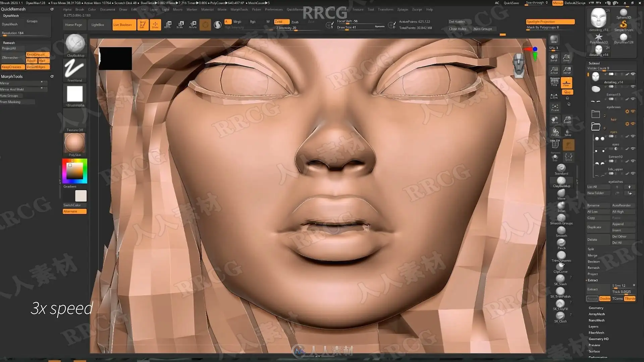This screenshot has width=644, height=362.
Task: Select the Rotate transform tool
Action: click(x=193, y=24)
